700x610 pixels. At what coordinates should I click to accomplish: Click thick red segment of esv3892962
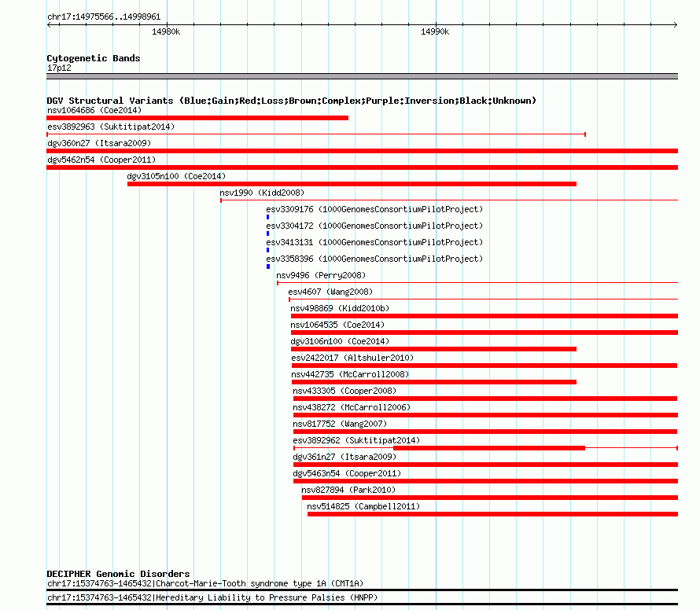click(x=489, y=448)
